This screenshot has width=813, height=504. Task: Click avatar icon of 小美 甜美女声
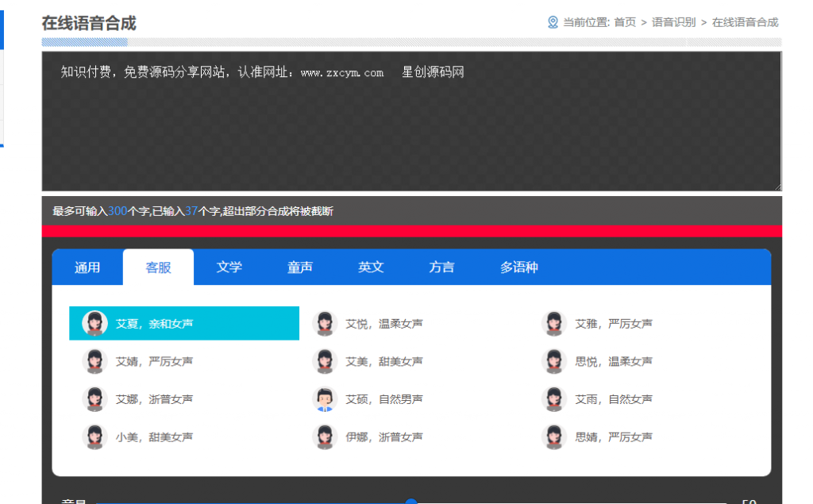(x=95, y=437)
